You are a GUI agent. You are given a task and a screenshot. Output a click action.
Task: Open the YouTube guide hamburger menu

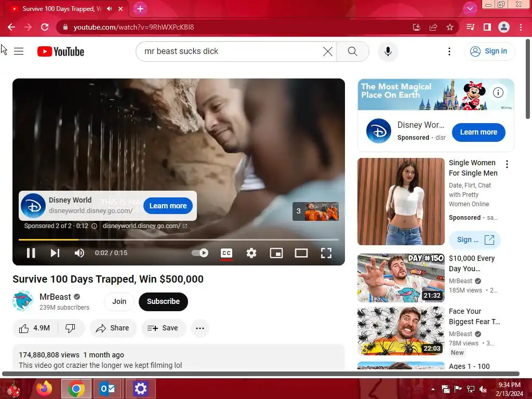19,51
